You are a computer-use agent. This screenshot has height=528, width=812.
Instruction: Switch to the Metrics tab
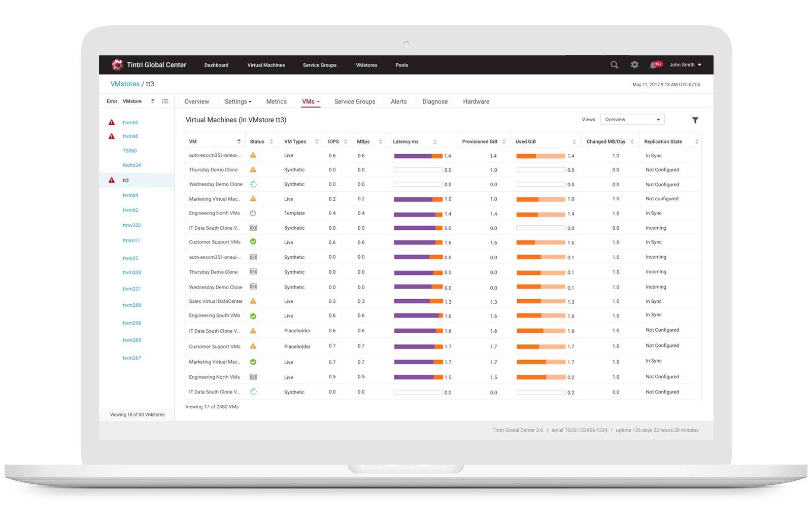pyautogui.click(x=277, y=101)
